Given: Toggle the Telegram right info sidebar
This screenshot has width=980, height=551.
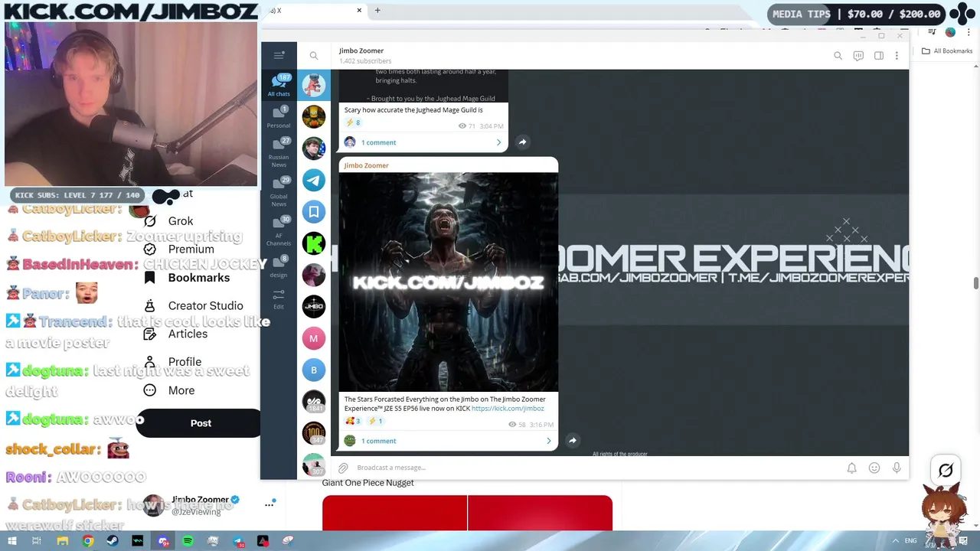Looking at the screenshot, I should (879, 55).
